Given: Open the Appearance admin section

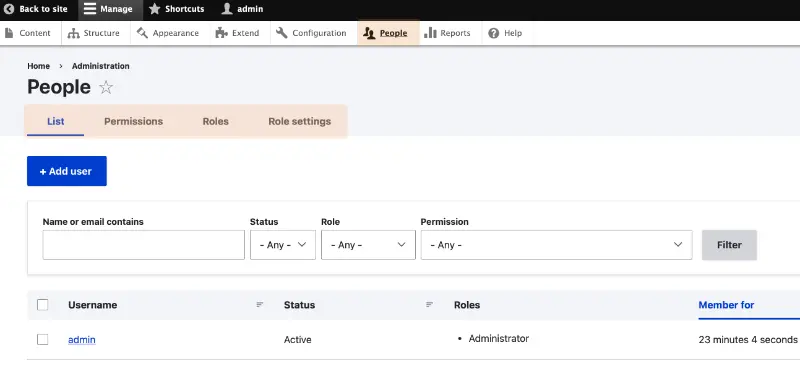Looking at the screenshot, I should pyautogui.click(x=168, y=33).
